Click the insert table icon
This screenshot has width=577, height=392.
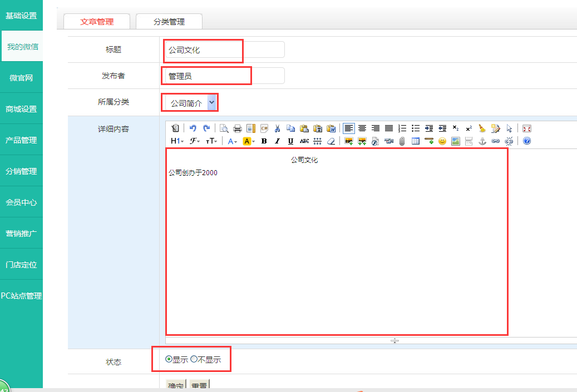415,141
